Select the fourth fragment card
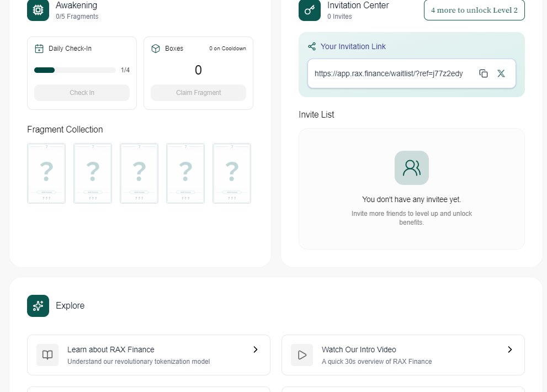547x392 pixels. [x=185, y=173]
